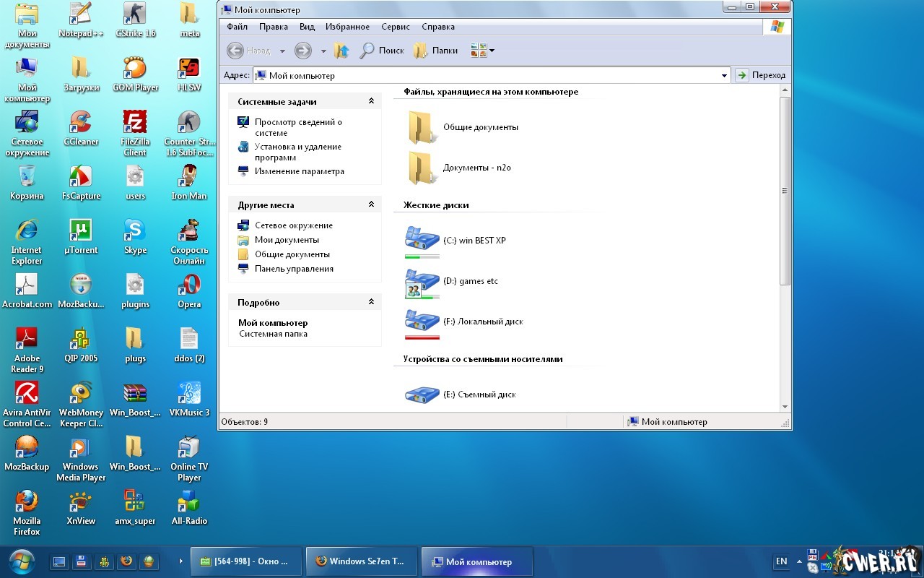Open the Search (Поиск) toolbar button
This screenshot has height=578, width=924.
382,51
